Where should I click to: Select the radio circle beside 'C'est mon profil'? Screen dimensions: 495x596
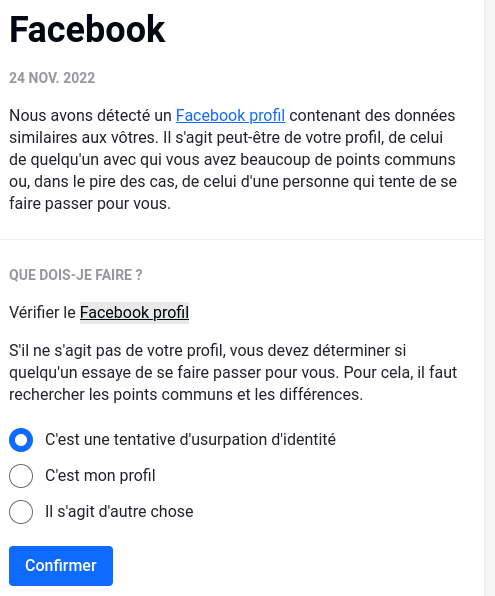coord(21,476)
